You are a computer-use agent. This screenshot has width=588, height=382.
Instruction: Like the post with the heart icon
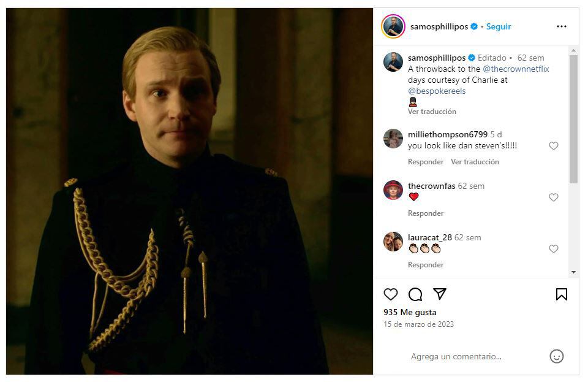[390, 294]
